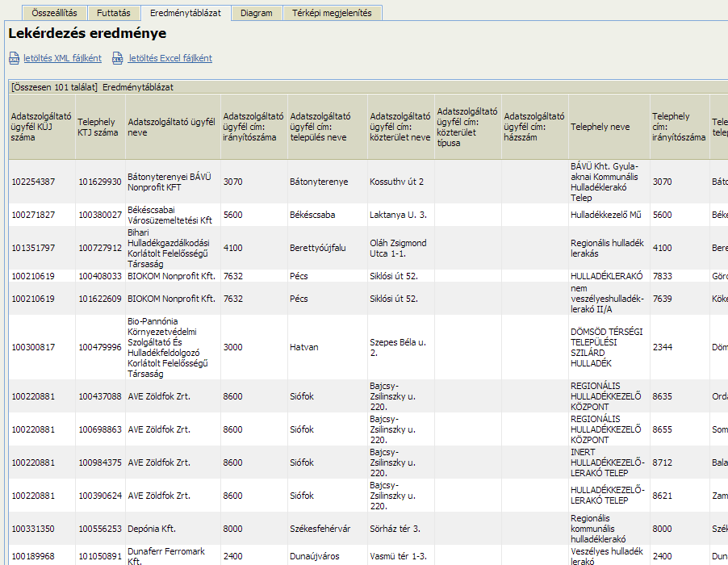728x565 pixels.
Task: Click the 'Depónia Kft.' company name
Action: tap(152, 529)
